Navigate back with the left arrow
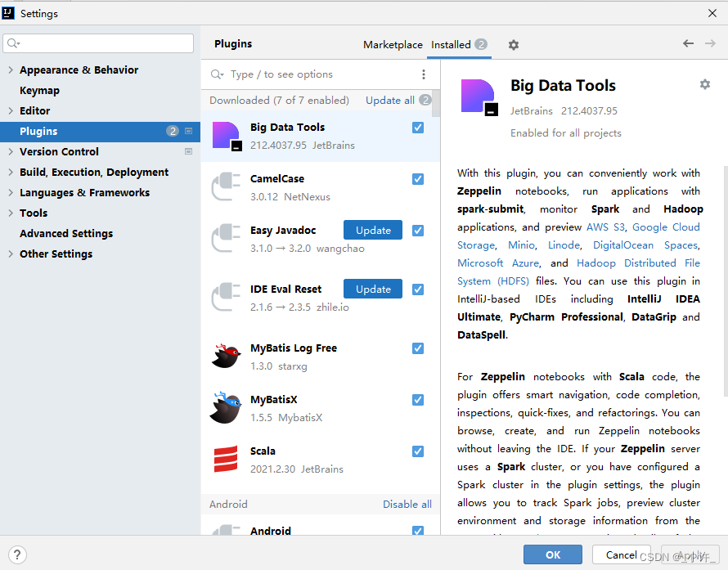This screenshot has width=728, height=570. point(688,43)
